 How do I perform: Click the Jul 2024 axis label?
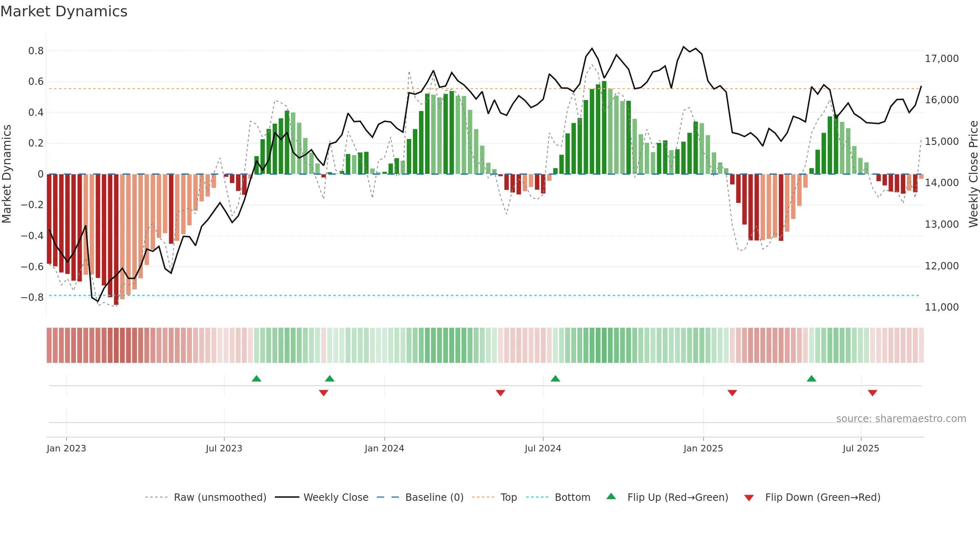(543, 448)
